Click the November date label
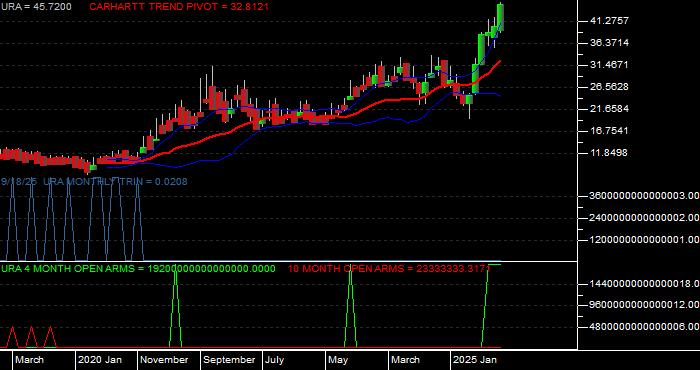 pos(165,360)
